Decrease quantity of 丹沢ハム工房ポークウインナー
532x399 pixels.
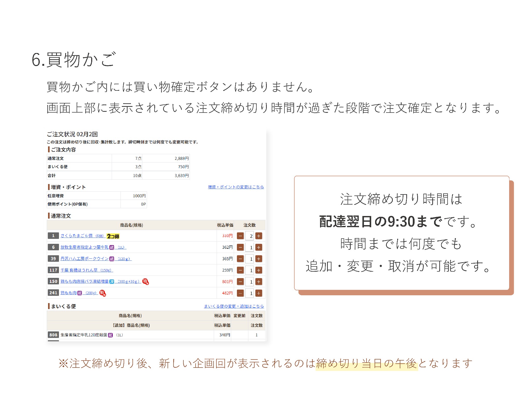coord(240,259)
